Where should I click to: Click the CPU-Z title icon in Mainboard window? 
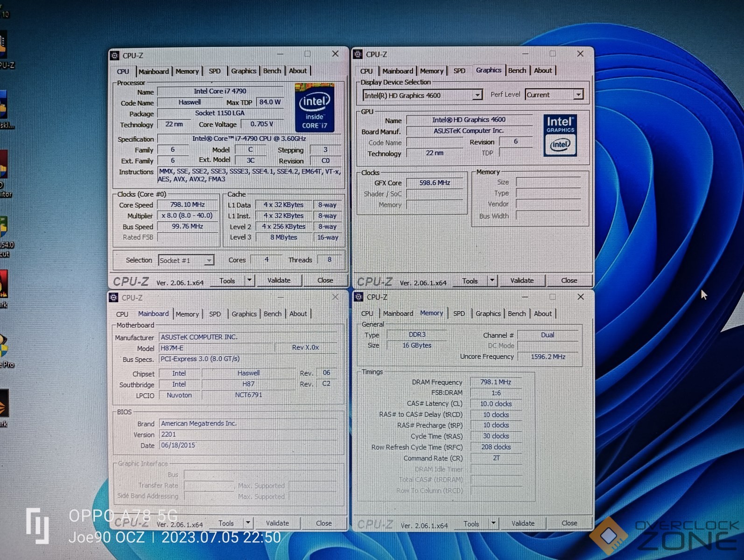(x=113, y=298)
